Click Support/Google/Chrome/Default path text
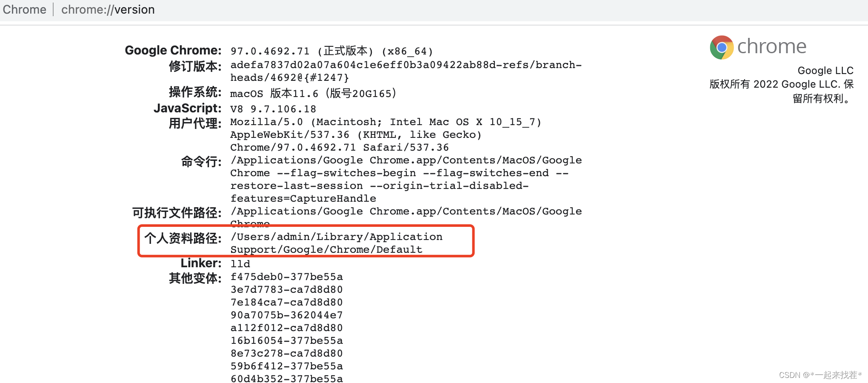Image resolution: width=868 pixels, height=383 pixels. (x=327, y=250)
